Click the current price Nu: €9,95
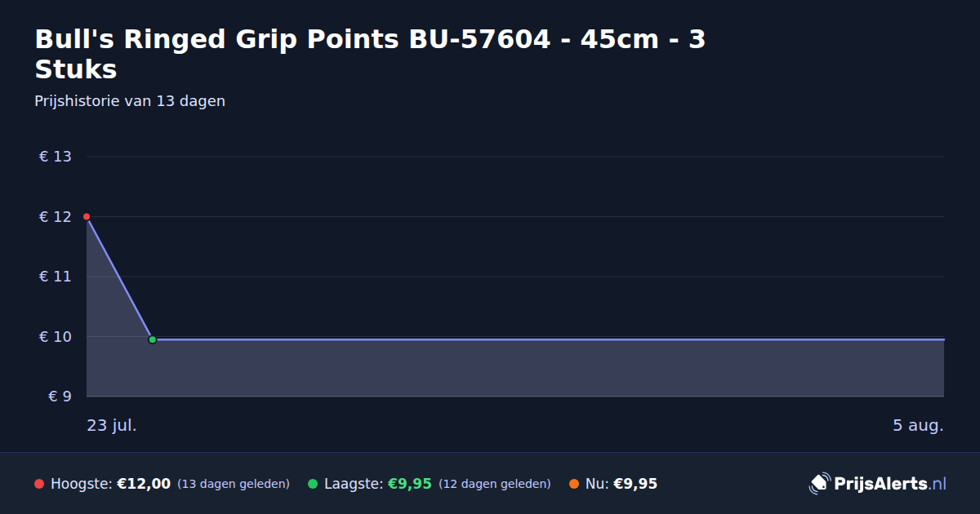 tap(621, 484)
